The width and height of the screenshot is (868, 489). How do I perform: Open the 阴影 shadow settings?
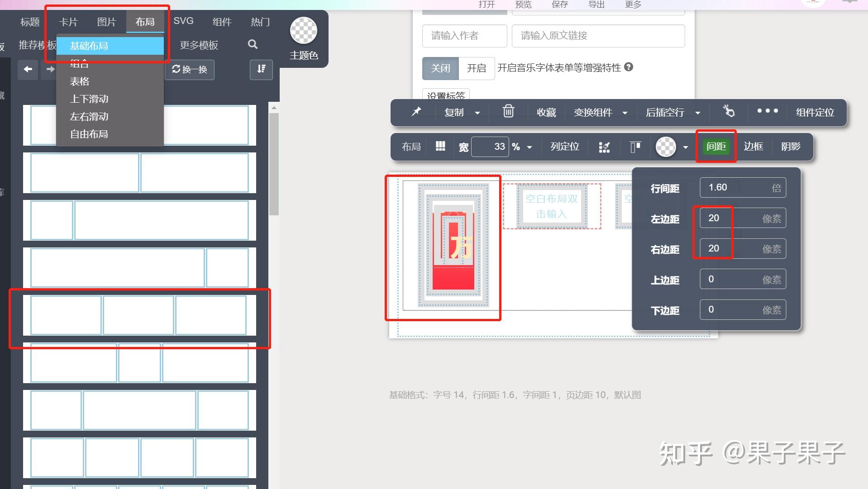(791, 146)
